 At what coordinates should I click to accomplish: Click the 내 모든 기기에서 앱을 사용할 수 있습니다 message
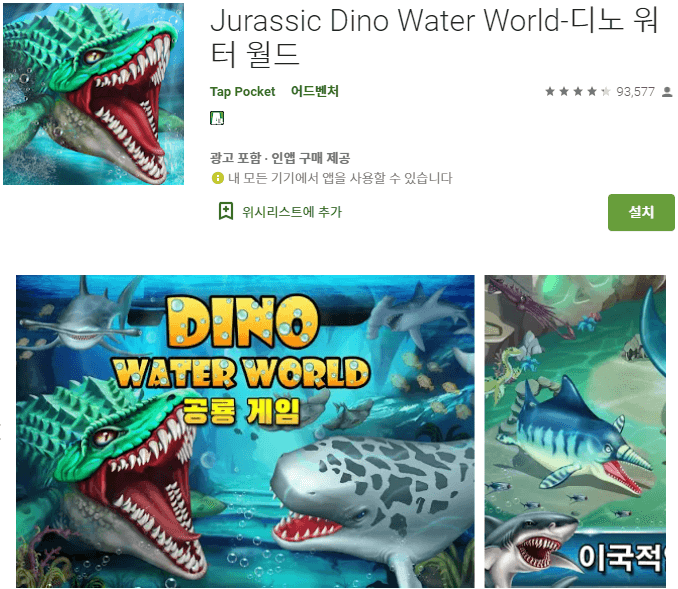[340, 178]
